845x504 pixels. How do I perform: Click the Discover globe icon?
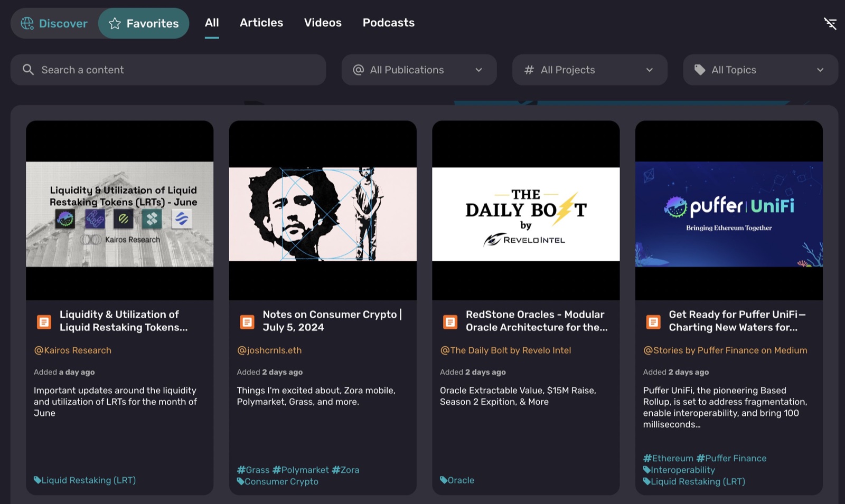pos(27,23)
